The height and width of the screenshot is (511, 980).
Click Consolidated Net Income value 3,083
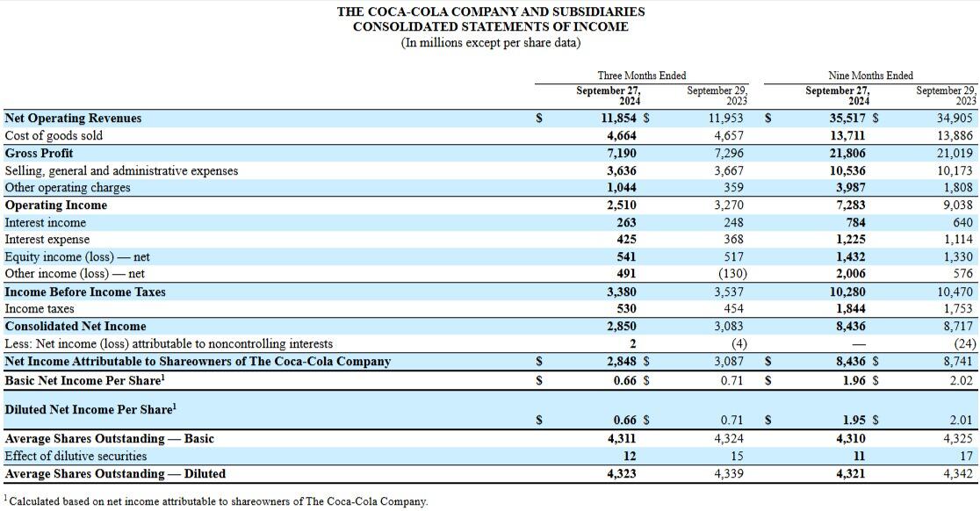tap(730, 326)
